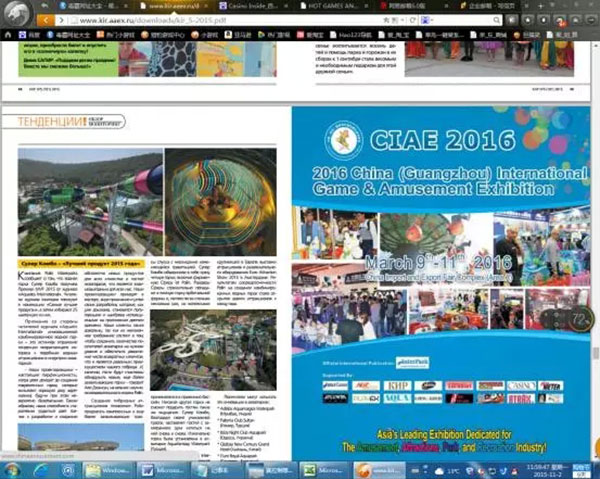Open the search engine selector dropdown

coord(427,20)
